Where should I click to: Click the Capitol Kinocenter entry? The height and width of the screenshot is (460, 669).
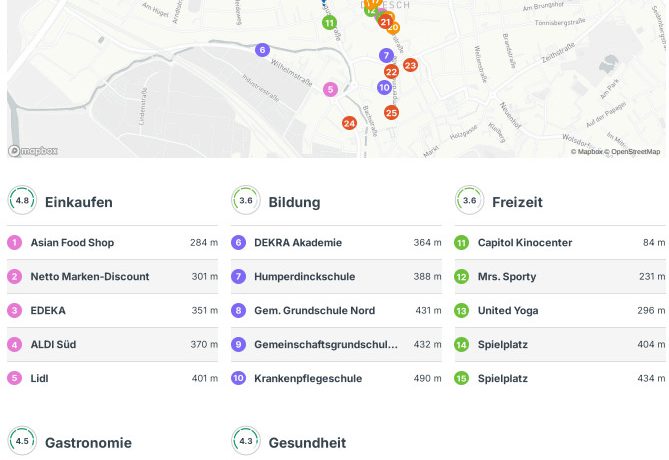560,242
